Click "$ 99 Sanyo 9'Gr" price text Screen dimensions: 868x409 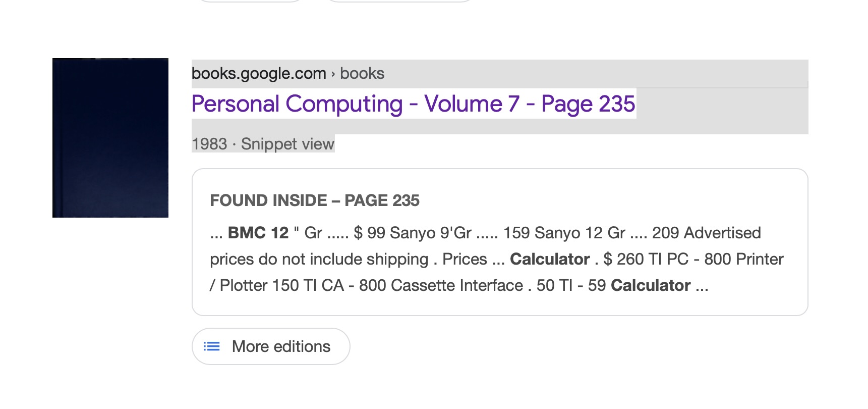[x=413, y=233]
